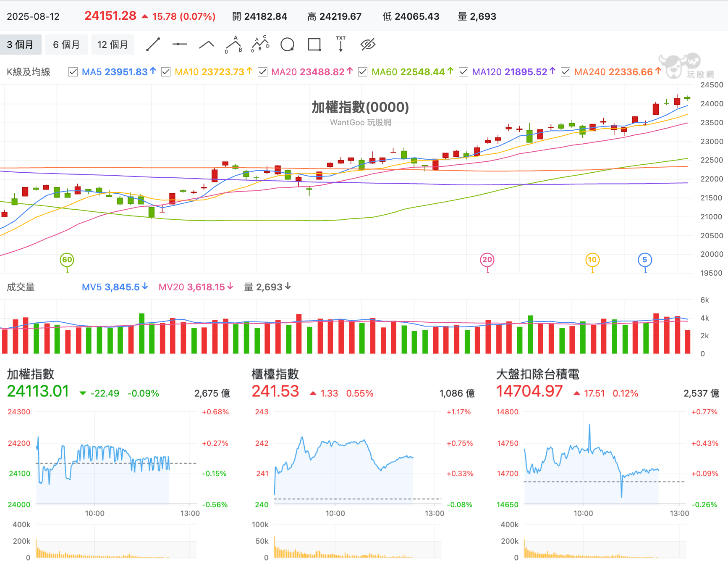This screenshot has height=566, width=728.
Task: Open the 櫃檯指數 index heading
Action: coord(275,374)
